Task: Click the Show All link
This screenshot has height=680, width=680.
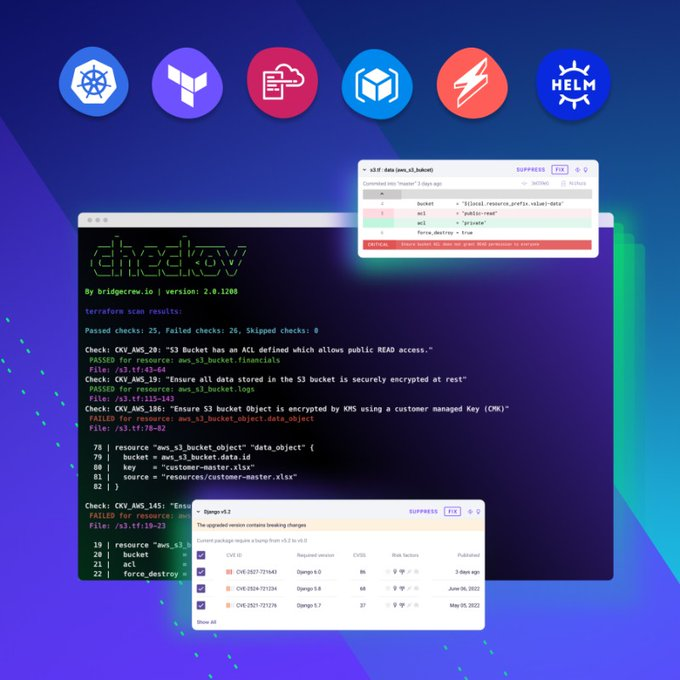Action: [206, 622]
